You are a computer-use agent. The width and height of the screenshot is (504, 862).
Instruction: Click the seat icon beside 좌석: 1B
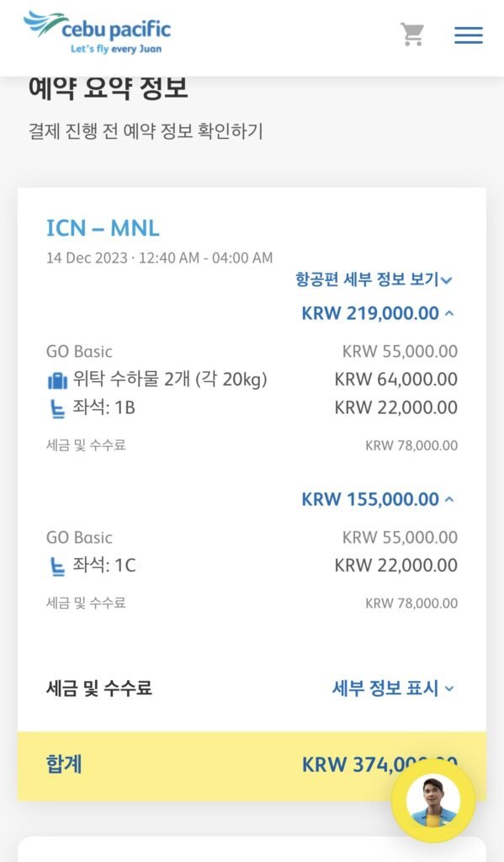pyautogui.click(x=57, y=408)
